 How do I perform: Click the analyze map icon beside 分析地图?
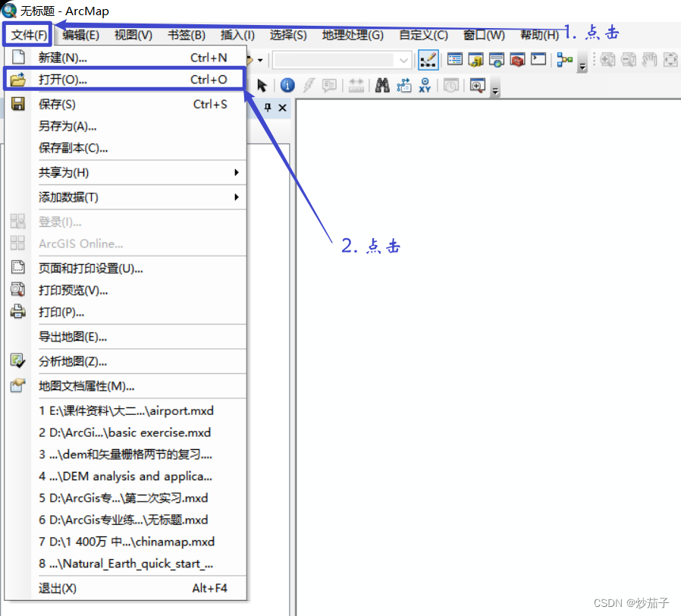(x=17, y=360)
